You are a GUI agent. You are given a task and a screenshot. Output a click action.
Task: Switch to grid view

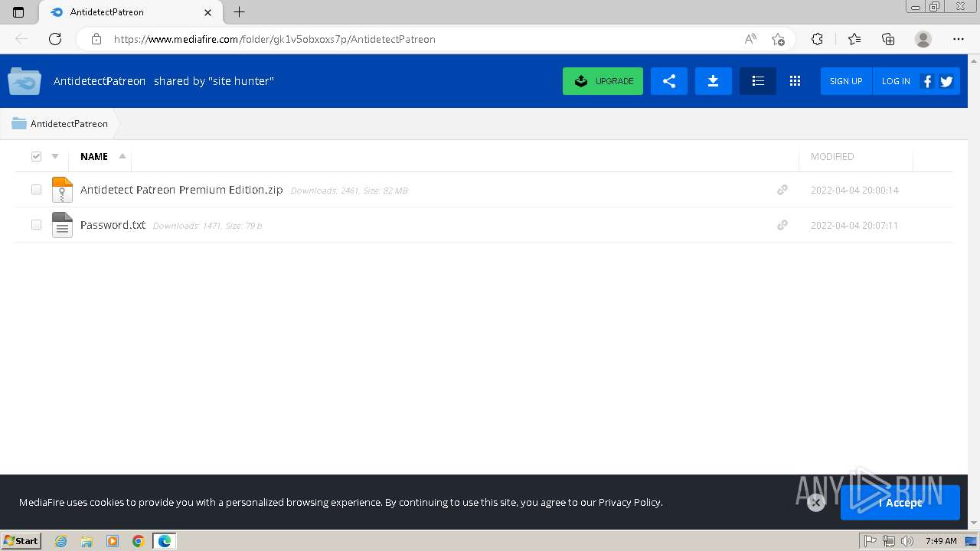coord(795,81)
